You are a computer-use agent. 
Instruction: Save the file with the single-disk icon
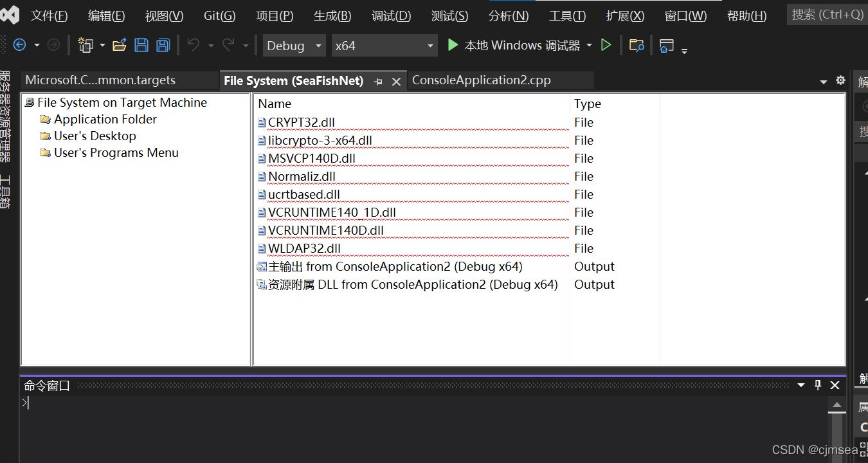pyautogui.click(x=141, y=45)
